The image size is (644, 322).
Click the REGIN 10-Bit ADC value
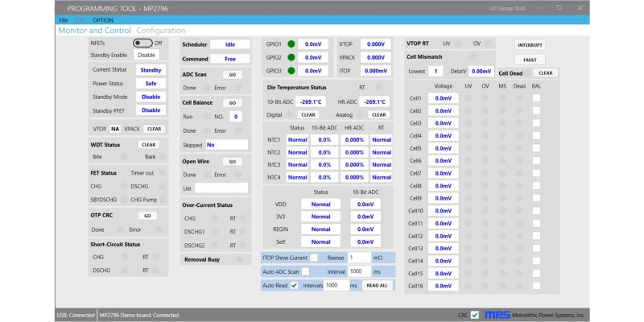[365, 229]
